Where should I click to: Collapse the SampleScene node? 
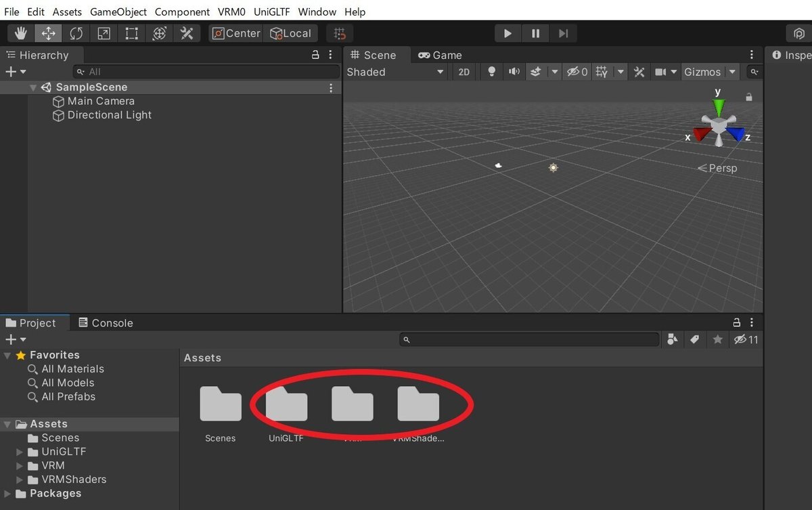coord(33,87)
